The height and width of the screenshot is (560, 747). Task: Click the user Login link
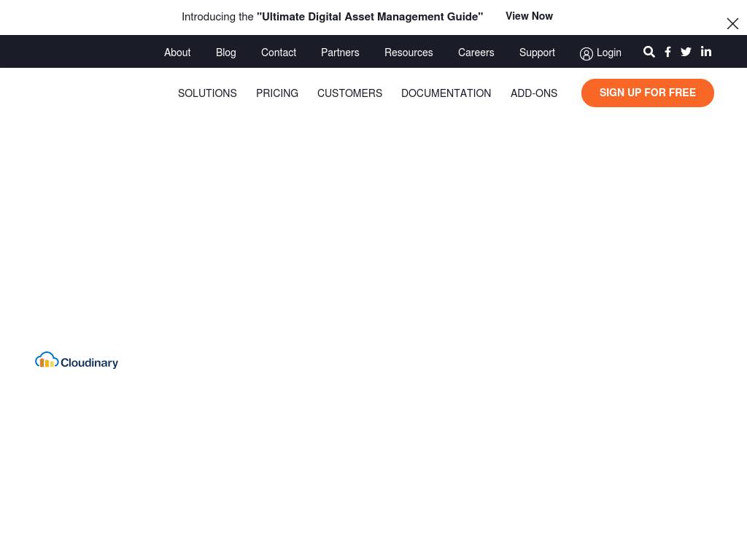point(600,52)
